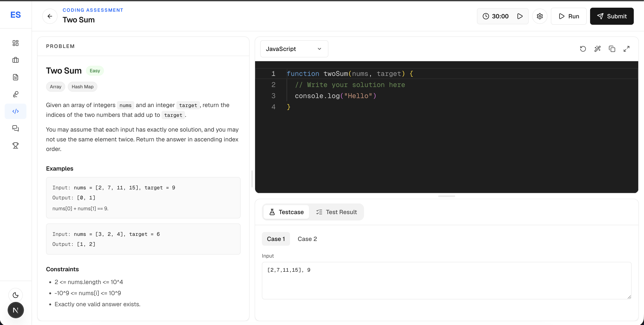The height and width of the screenshot is (325, 644).
Task: Click the flask icon on Testcase tab
Action: (x=272, y=212)
